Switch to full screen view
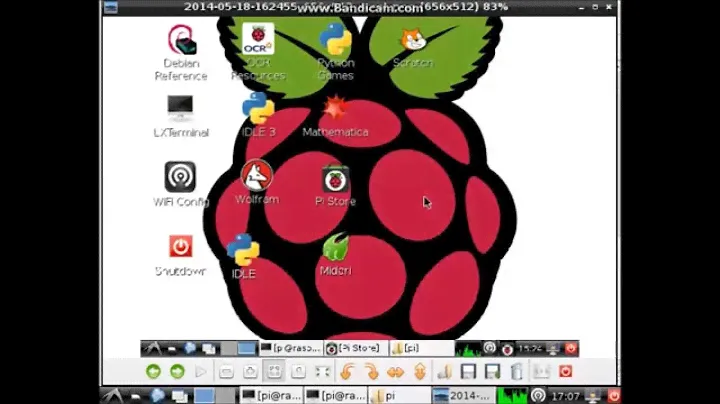 coord(321,371)
